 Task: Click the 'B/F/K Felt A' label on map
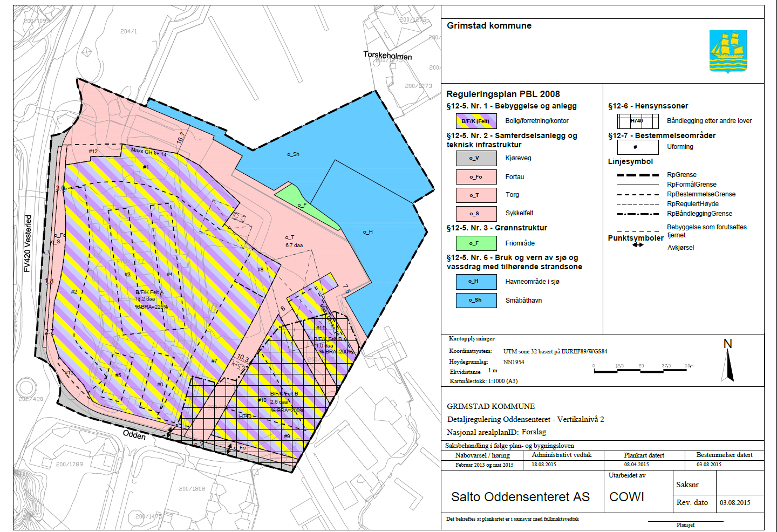pos(149,292)
